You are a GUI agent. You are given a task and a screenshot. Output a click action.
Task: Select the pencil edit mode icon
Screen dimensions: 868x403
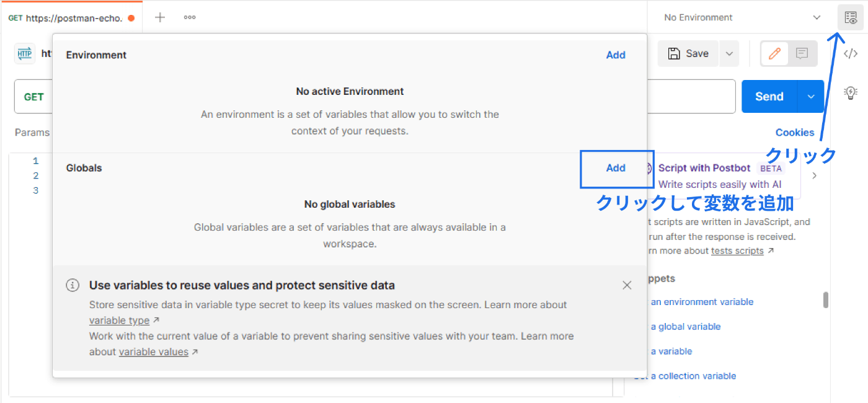coord(774,54)
